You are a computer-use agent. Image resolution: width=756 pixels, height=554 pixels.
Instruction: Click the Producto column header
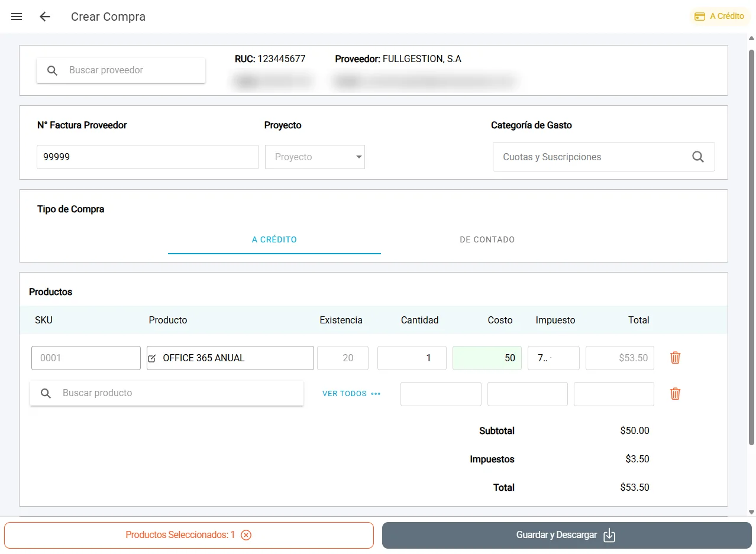168,320
